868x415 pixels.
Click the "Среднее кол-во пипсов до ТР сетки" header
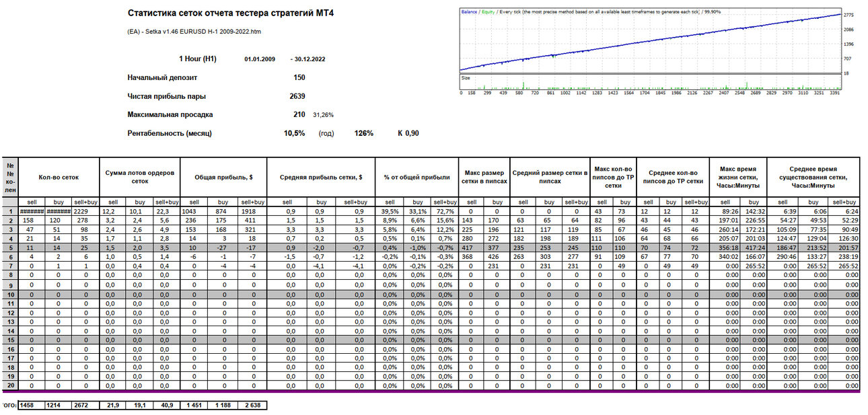tap(673, 178)
